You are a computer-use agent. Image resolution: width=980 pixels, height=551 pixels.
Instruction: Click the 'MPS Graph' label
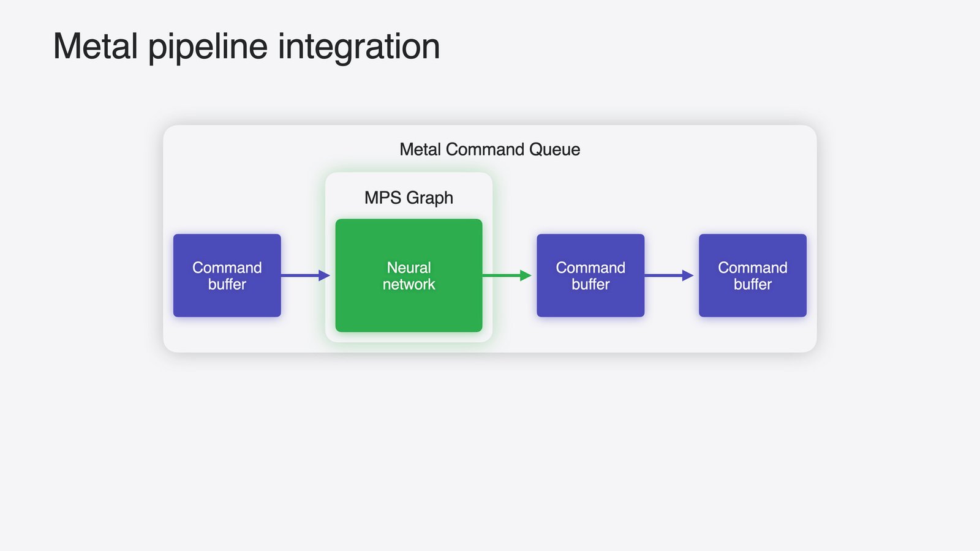tap(409, 198)
